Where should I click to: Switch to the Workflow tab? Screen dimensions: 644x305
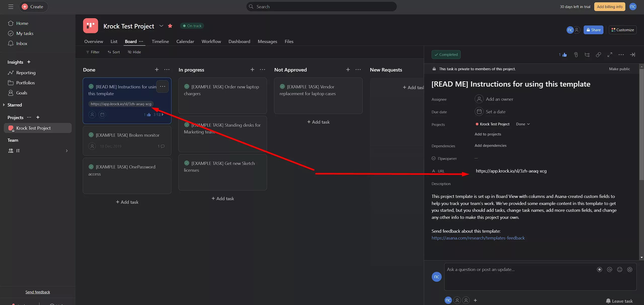click(211, 42)
